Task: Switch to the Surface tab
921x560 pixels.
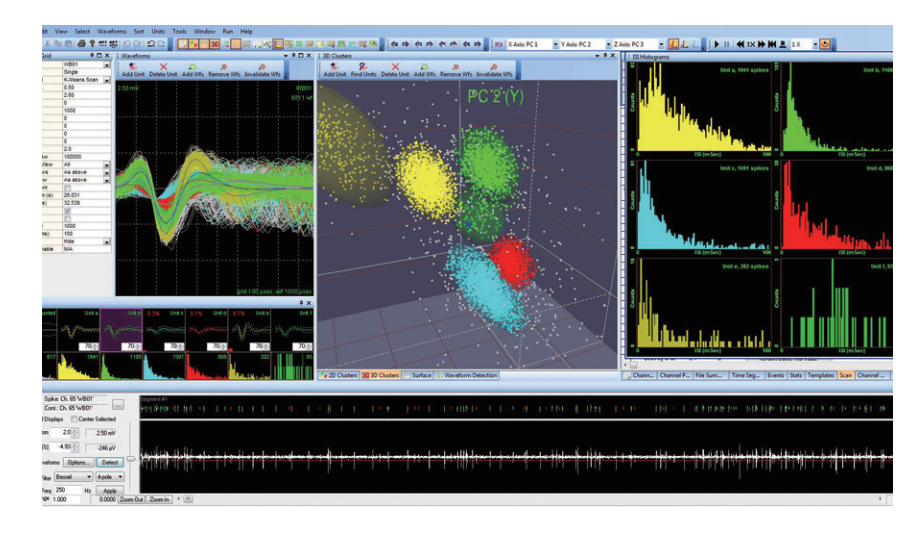Action: [418, 375]
